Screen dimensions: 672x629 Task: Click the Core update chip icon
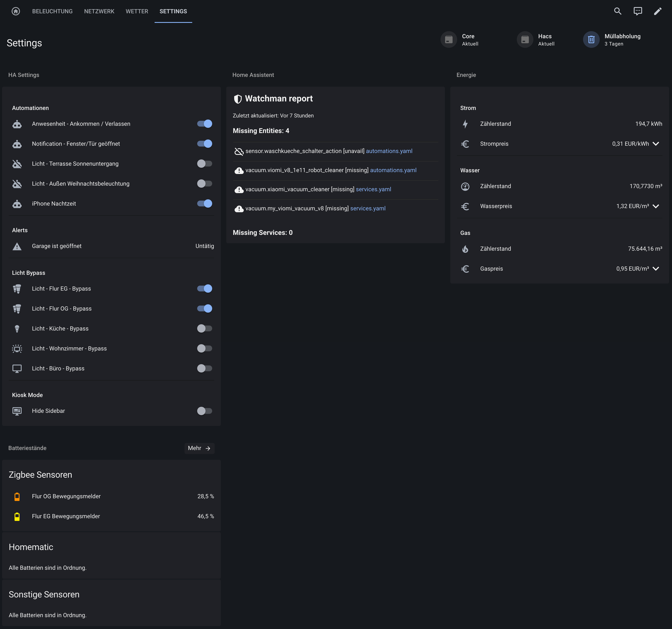coord(449,39)
